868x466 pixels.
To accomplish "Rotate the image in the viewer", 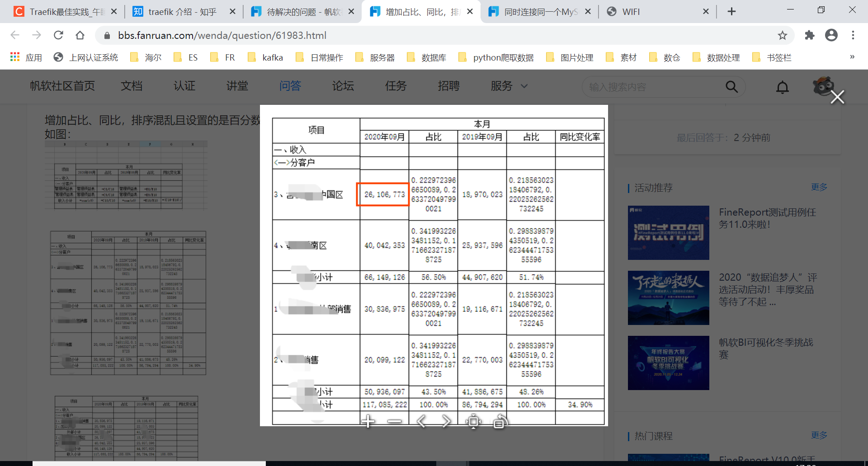I will [500, 421].
